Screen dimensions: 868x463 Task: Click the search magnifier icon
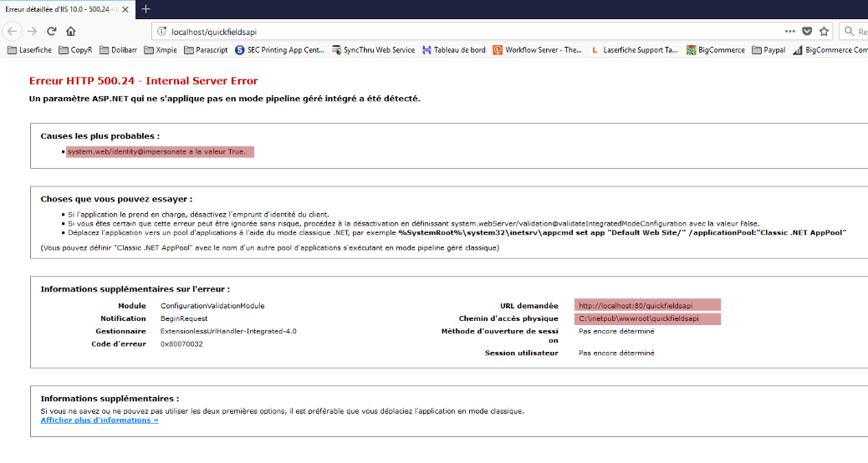(849, 32)
